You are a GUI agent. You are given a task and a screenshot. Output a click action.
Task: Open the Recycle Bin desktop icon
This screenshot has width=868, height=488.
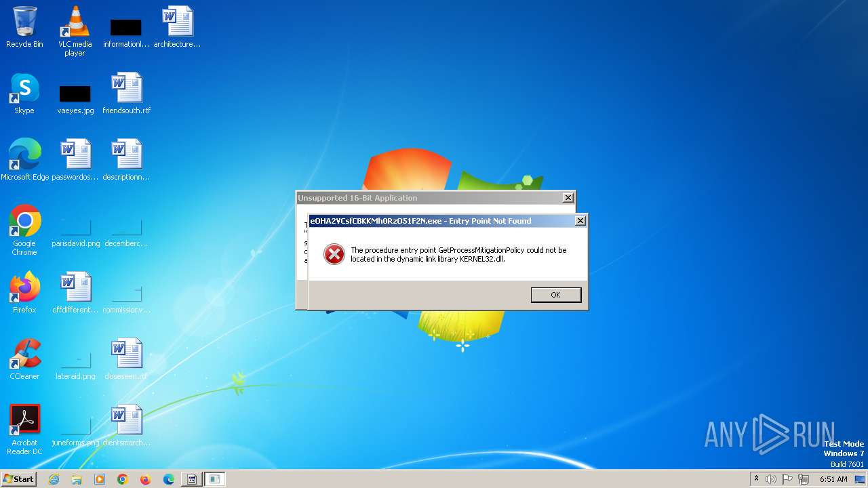point(24,28)
